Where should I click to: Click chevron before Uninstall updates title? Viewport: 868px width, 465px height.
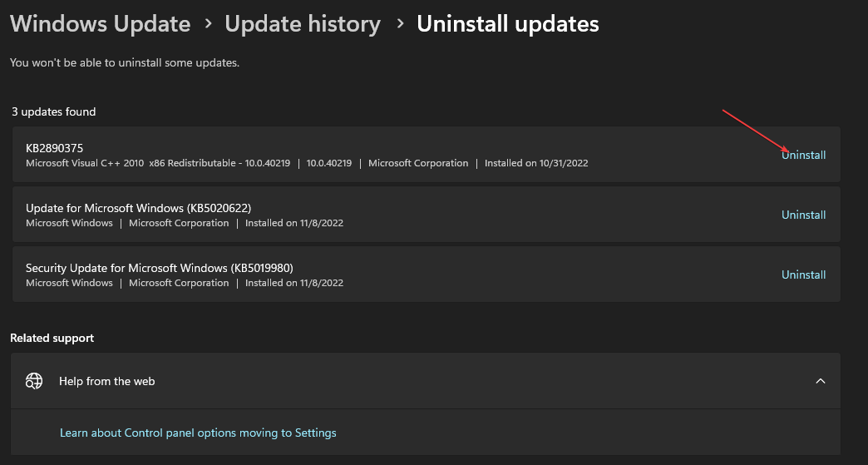point(400,24)
